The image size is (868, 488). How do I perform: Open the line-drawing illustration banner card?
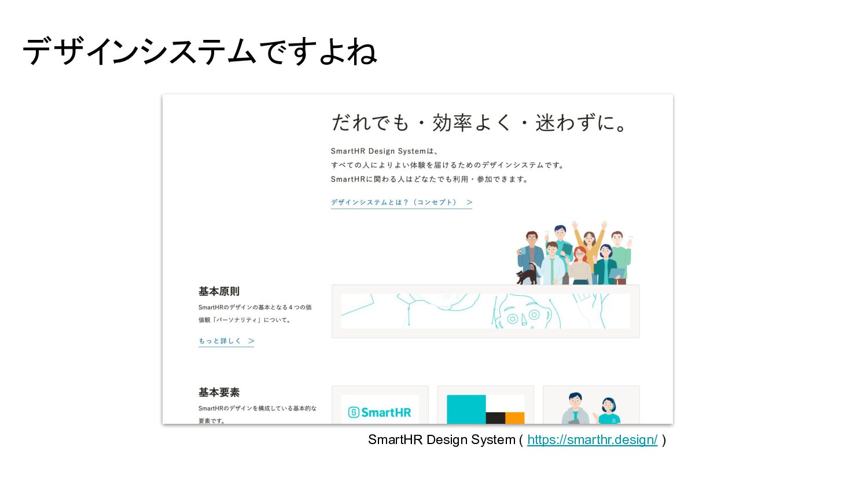pyautogui.click(x=486, y=311)
